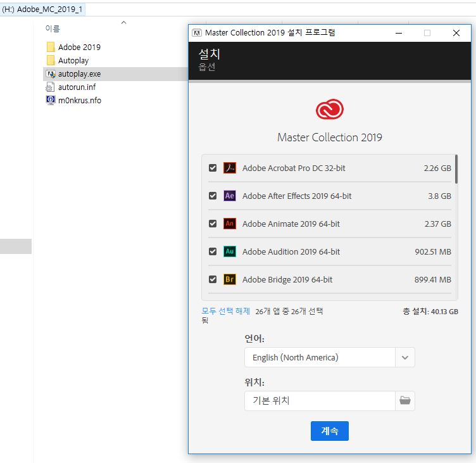Viewport: 476px width, 463px height.
Task: Click the m0nkrus.nfo file icon
Action: click(x=51, y=100)
